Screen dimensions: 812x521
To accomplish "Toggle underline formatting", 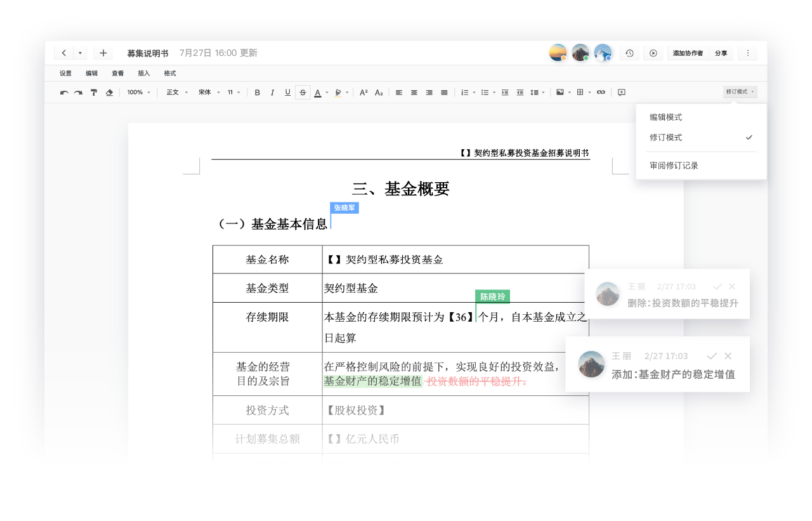I will point(287,92).
